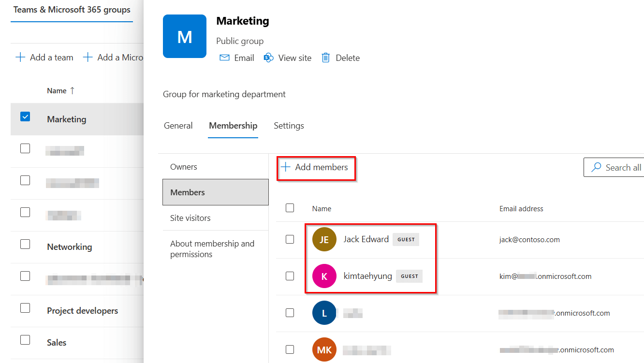Click the Search all members field
The image size is (644, 363).
[616, 167]
